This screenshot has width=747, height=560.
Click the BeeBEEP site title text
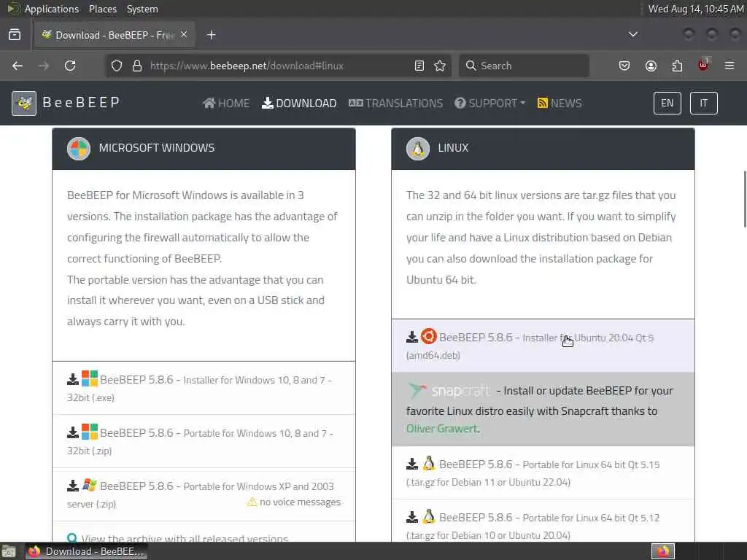(81, 103)
